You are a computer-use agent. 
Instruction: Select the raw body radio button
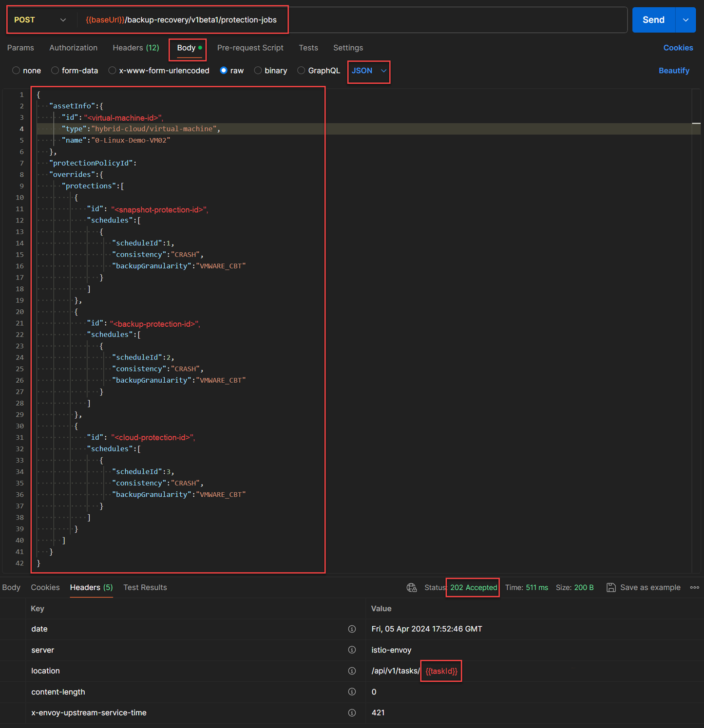click(224, 71)
